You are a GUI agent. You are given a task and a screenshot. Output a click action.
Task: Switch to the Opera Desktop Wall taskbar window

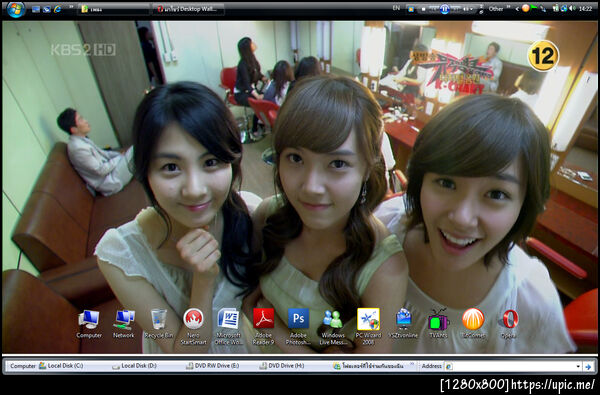[188, 9]
